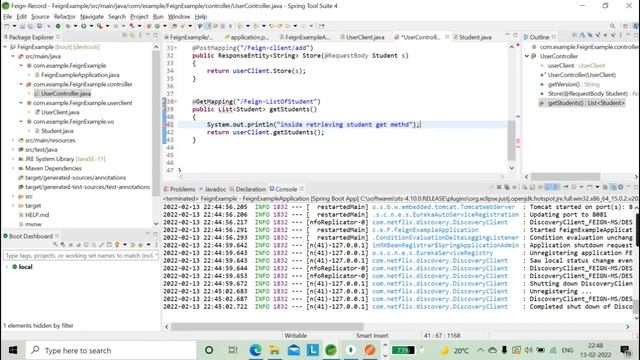Collapse src/main/java folder

(13, 56)
